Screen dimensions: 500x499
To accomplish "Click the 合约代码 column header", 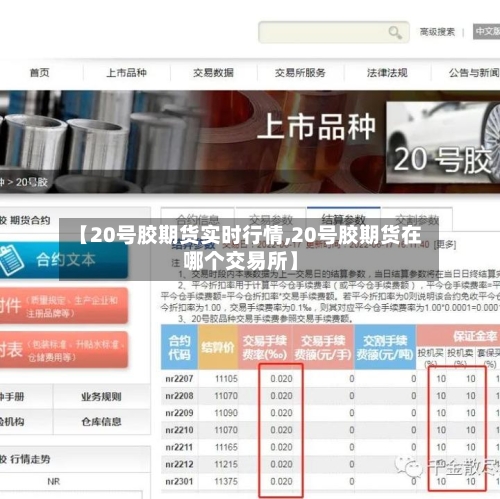I will [x=179, y=347].
